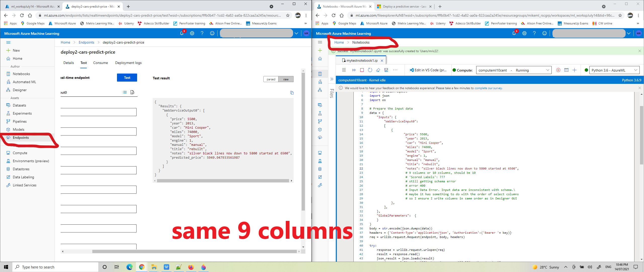Screen dimensions: 644x272
Task: Run all cells in the notebook
Action: point(354,70)
